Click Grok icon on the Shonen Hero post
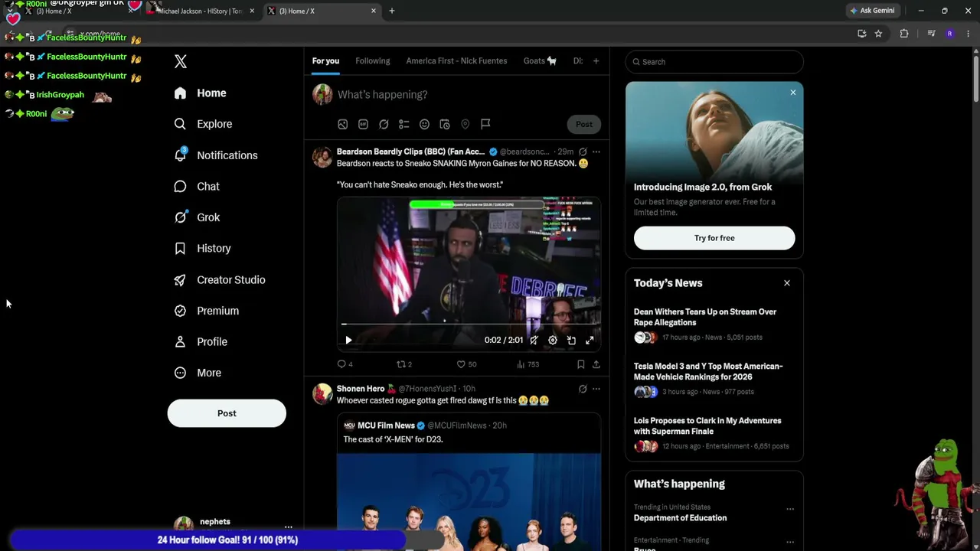This screenshot has height=551, width=980. click(x=583, y=389)
